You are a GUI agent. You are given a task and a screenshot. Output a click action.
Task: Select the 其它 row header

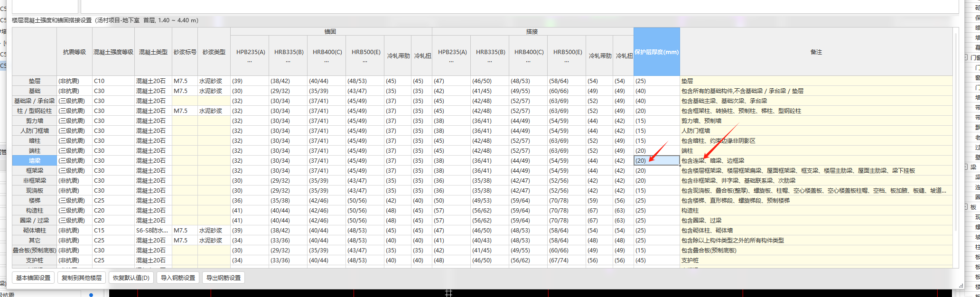coord(35,241)
